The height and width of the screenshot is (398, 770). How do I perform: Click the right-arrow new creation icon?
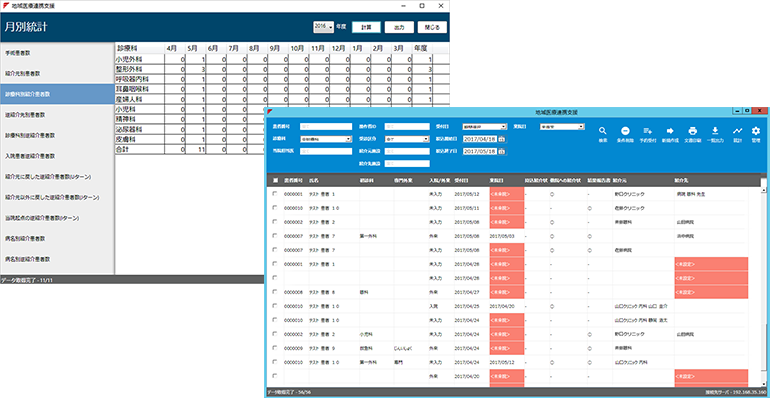669,131
